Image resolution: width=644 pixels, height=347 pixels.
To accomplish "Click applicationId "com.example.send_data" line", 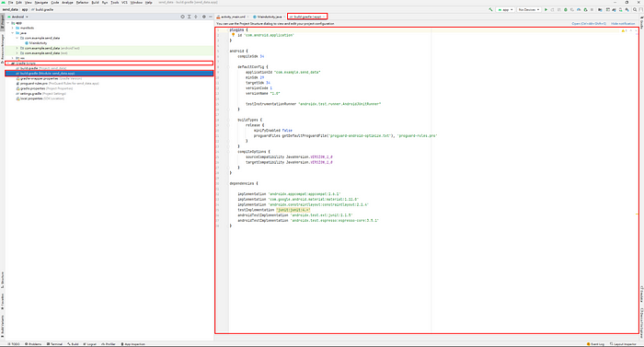I will [282, 72].
